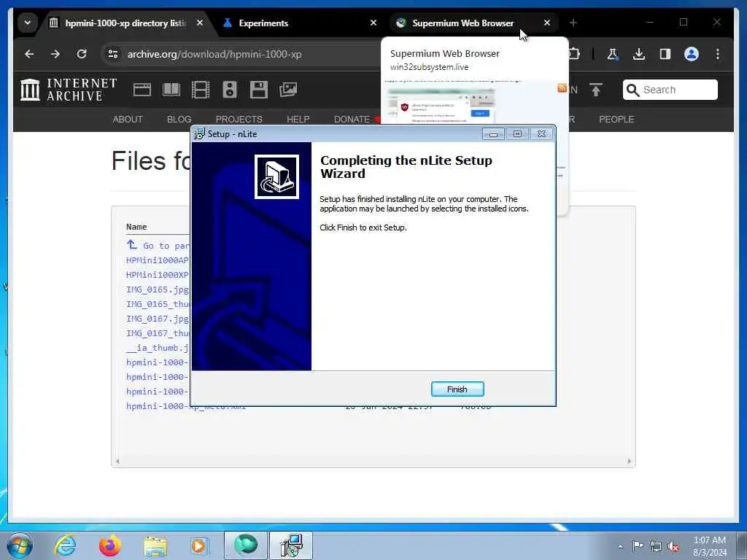Open the HELP menu link

click(298, 120)
